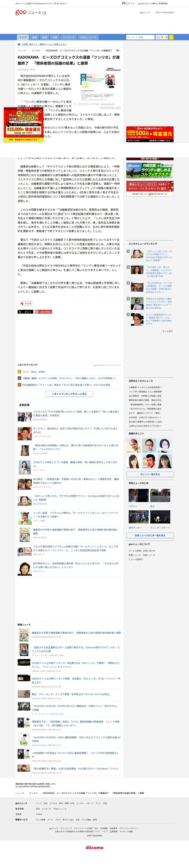Image resolution: width=189 pixels, height=868 pixels.
Task: Open 200店舗達成か『チェーン店』急拡大 ranking item
Action: [x=66, y=385]
